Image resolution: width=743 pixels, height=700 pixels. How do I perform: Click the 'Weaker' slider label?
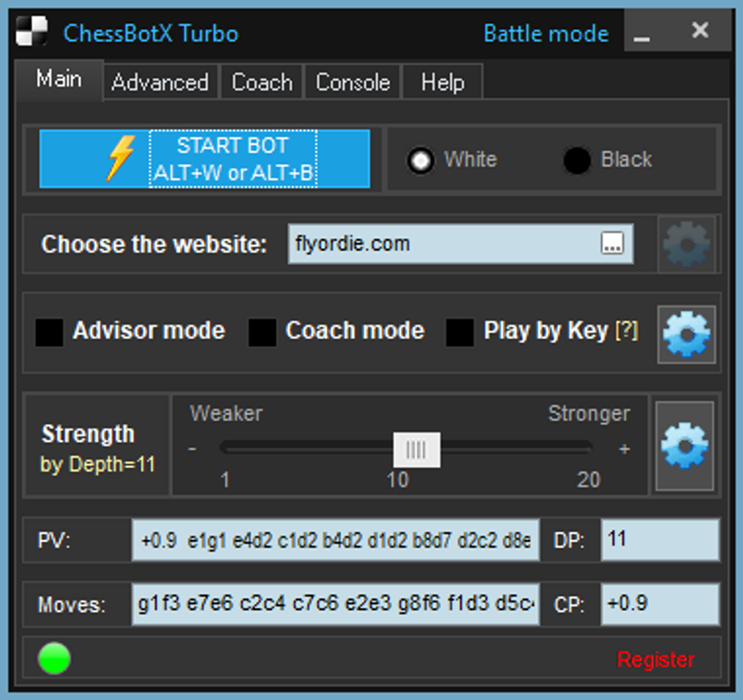pyautogui.click(x=226, y=413)
